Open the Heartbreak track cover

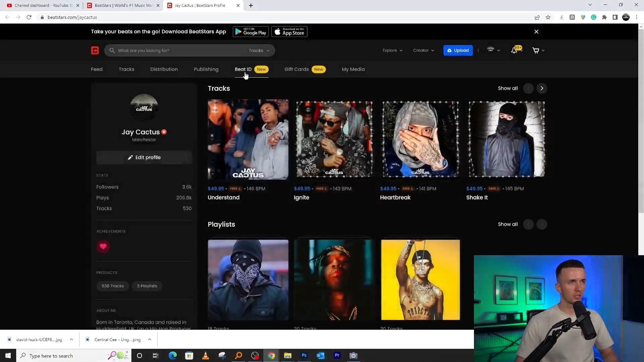420,139
